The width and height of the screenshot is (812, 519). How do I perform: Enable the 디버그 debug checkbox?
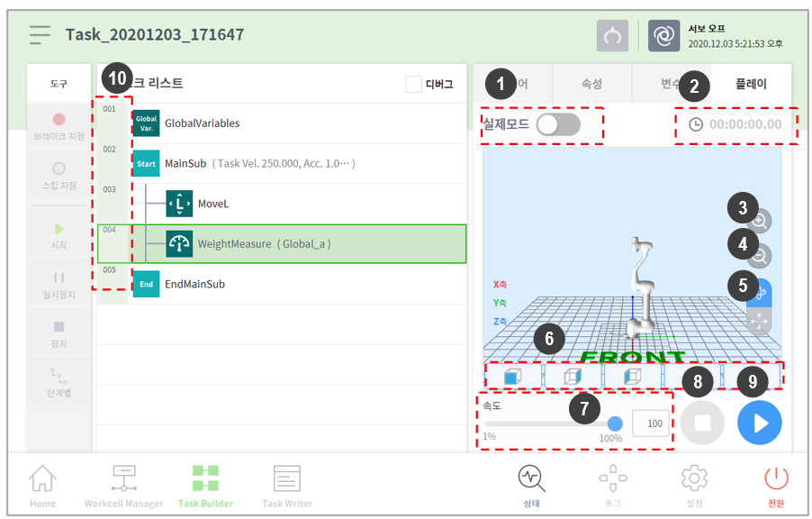(x=414, y=84)
